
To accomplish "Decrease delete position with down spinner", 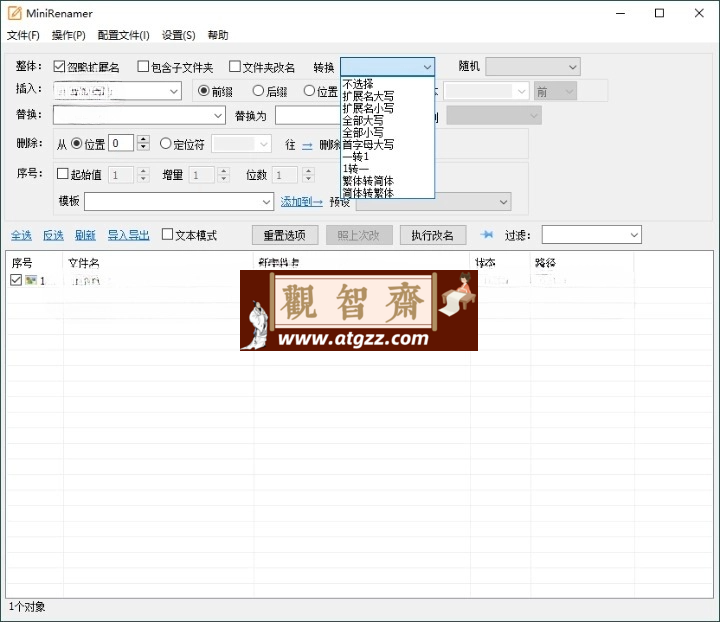I will point(143,147).
